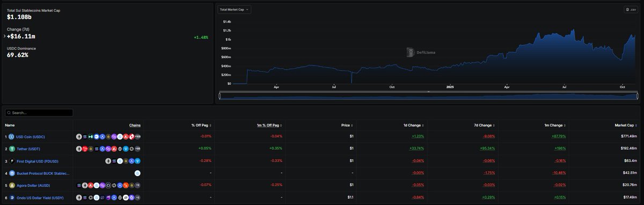Click the 69.62% USDC Dominance value
Image resolution: width=644 pixels, height=205 pixels.
18,55
